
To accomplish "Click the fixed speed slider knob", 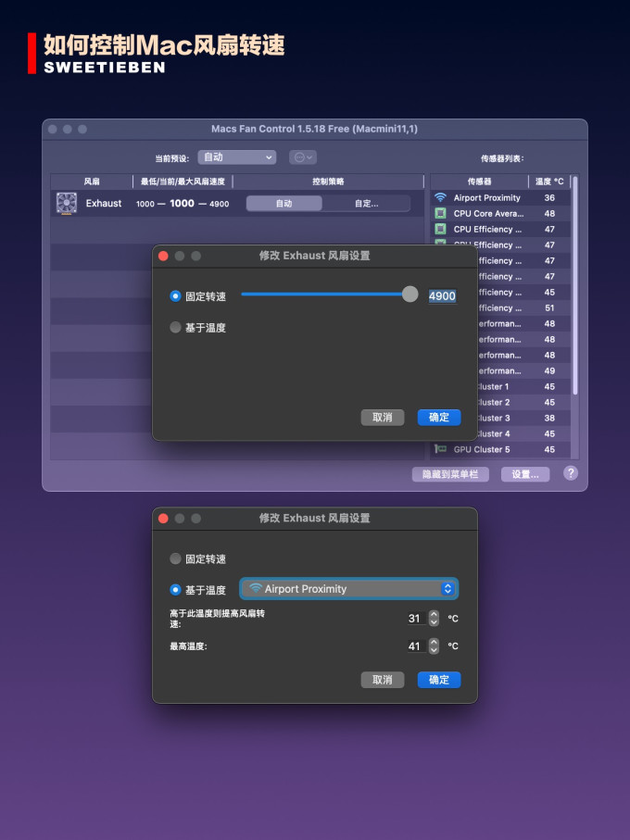I will 409,295.
